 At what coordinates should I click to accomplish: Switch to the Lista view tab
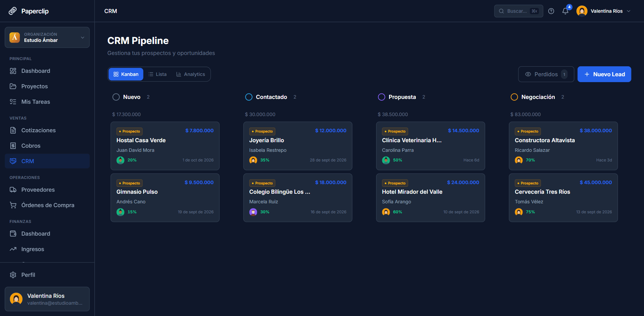point(157,74)
